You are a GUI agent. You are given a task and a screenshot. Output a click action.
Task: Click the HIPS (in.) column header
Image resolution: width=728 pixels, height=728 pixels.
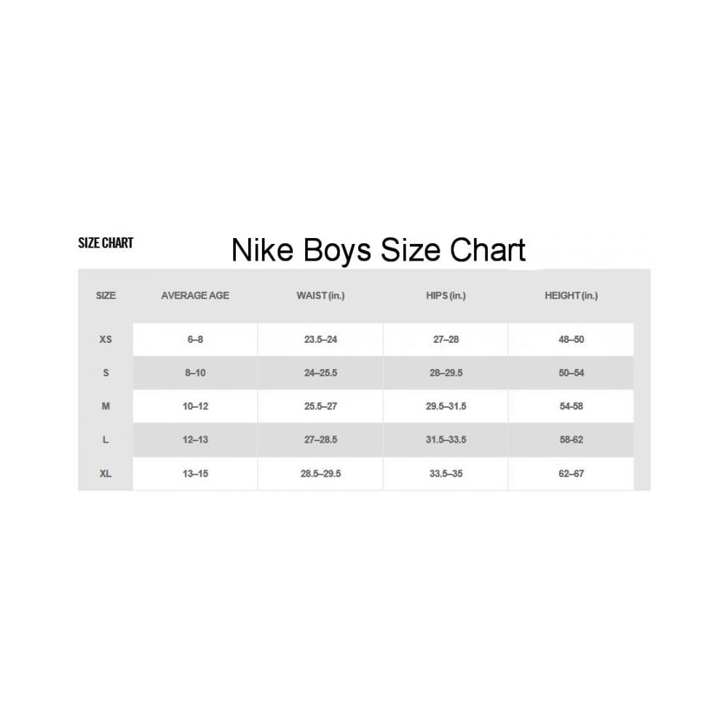tap(446, 296)
